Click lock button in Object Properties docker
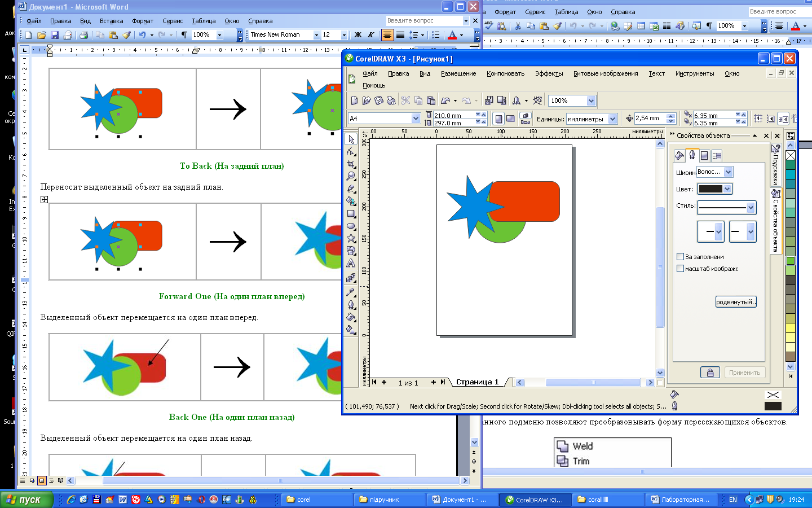 point(710,373)
